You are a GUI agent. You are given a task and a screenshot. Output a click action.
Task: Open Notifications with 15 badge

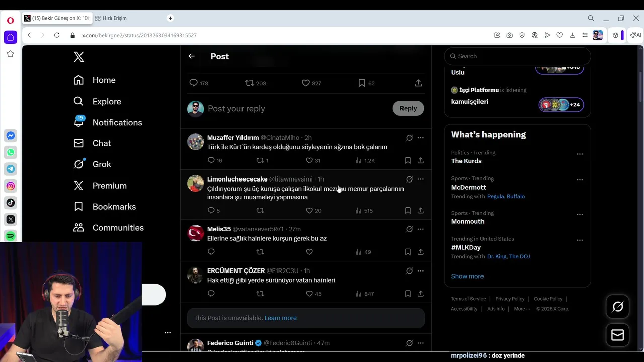pyautogui.click(x=108, y=123)
